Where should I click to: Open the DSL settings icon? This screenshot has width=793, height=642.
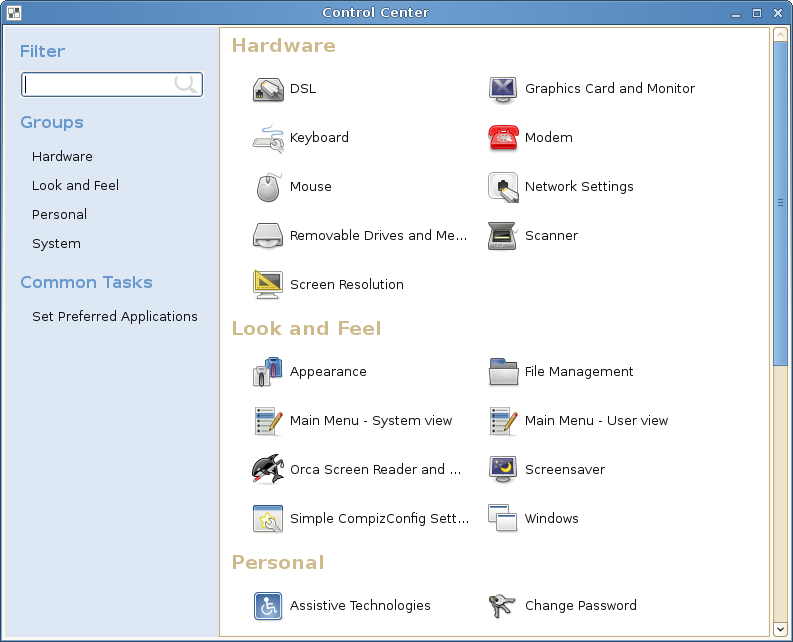click(x=268, y=89)
